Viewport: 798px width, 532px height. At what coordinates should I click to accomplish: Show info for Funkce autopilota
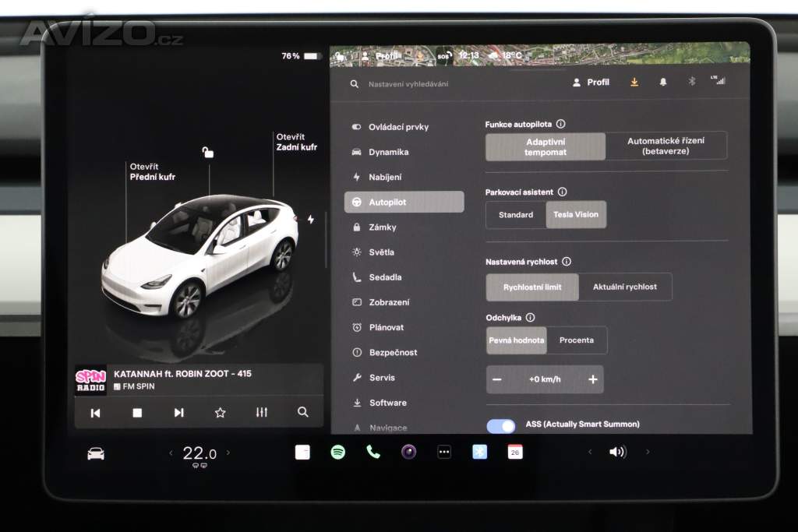[561, 124]
